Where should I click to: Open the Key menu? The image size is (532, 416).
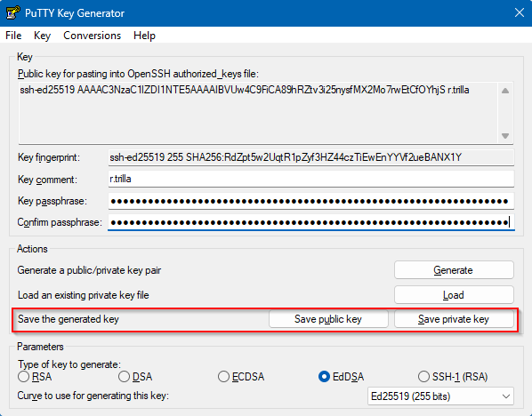click(42, 36)
